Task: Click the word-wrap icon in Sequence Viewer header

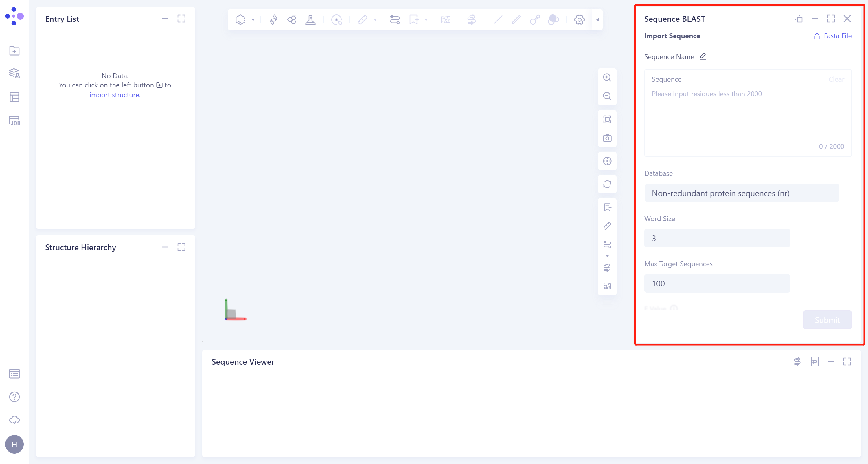Action: click(x=814, y=361)
